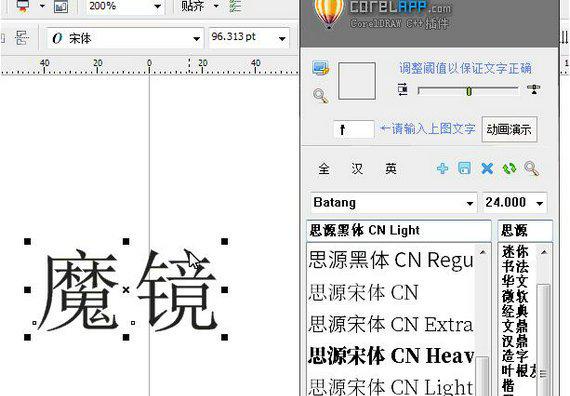
Task: Click the magnifier icon left of preview box
Action: pos(321,96)
